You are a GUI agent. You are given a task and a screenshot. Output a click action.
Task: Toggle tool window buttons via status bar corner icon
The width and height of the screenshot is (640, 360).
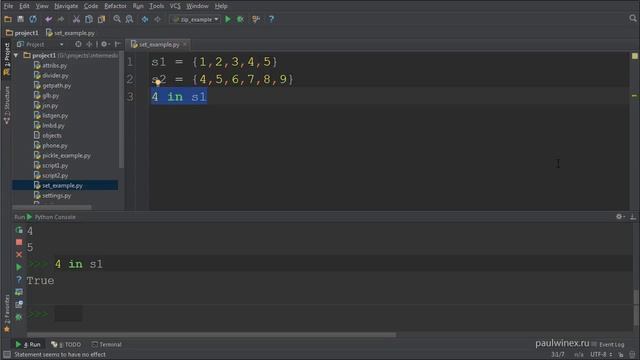[x=7, y=355]
